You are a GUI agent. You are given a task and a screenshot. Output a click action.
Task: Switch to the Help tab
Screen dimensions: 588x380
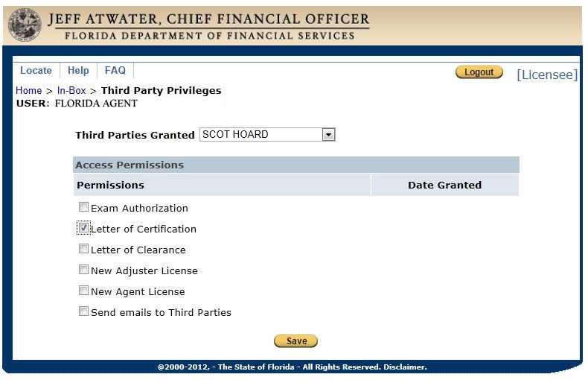tap(78, 70)
